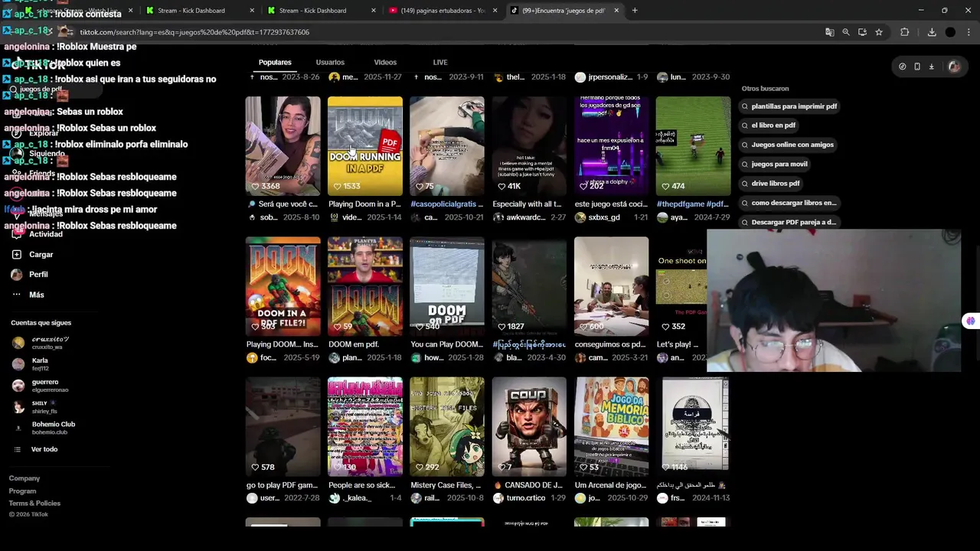Search suggestion 'Juegos online con amigos'
This screenshot has width=980, height=551.
pos(788,145)
